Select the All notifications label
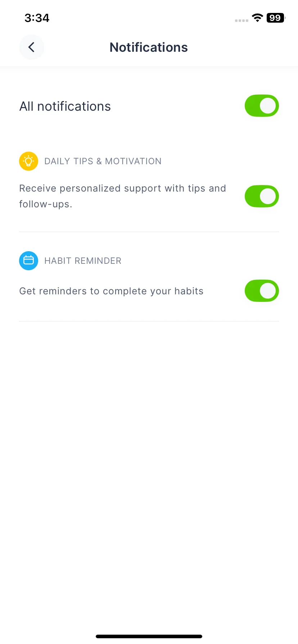 point(65,106)
